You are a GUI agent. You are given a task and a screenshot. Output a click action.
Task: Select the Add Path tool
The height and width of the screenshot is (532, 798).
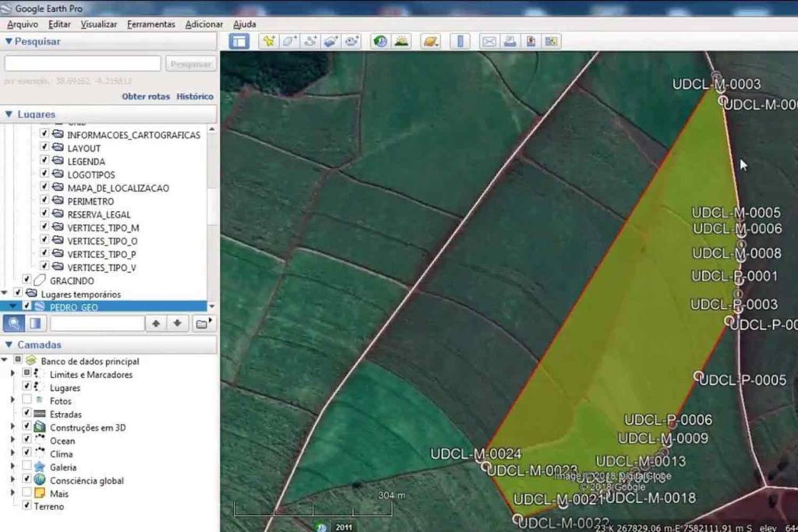[310, 41]
